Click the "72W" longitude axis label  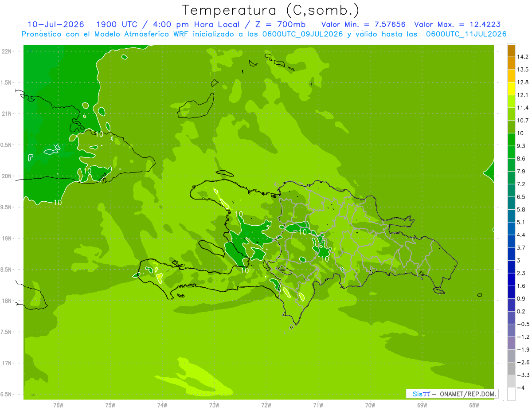(266, 405)
